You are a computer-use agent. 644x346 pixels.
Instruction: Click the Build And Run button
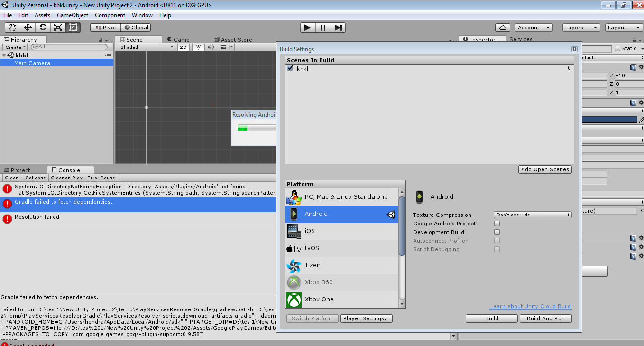coord(546,318)
